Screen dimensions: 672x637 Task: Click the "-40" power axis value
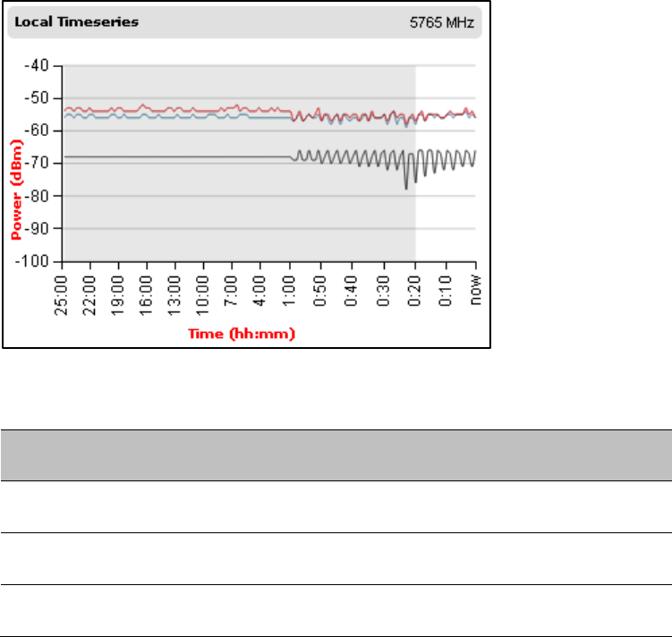(x=37, y=65)
